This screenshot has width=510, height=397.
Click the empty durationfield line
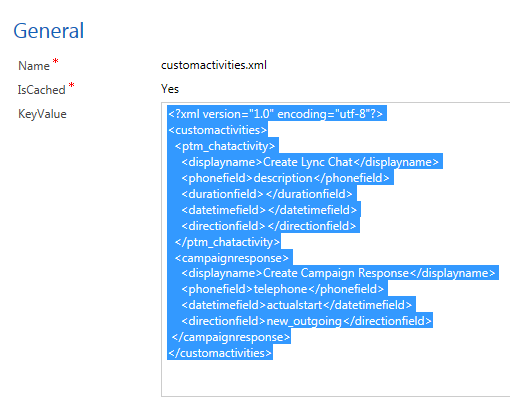pos(267,194)
